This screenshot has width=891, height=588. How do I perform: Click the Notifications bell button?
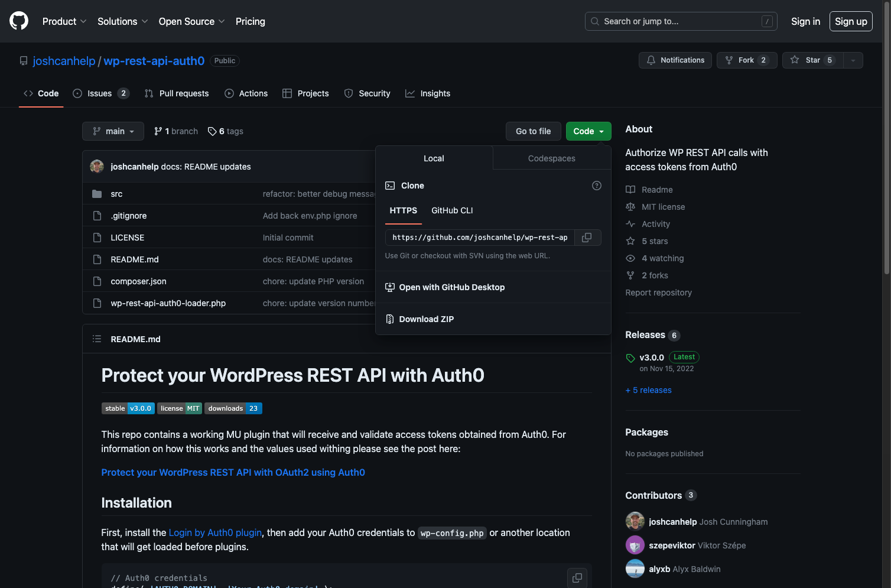(675, 60)
